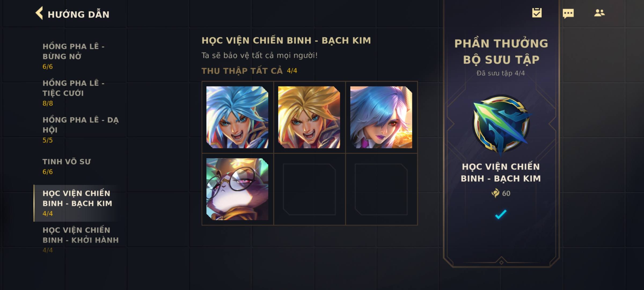The height and width of the screenshot is (290, 644).
Task: Open the friends list icon
Action: point(599,13)
